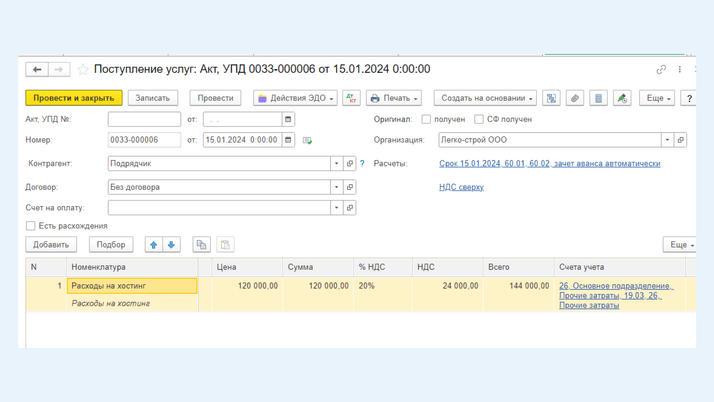Viewport: 714px width, 402px height.
Task: Open the Организация dropdown
Action: coord(667,140)
